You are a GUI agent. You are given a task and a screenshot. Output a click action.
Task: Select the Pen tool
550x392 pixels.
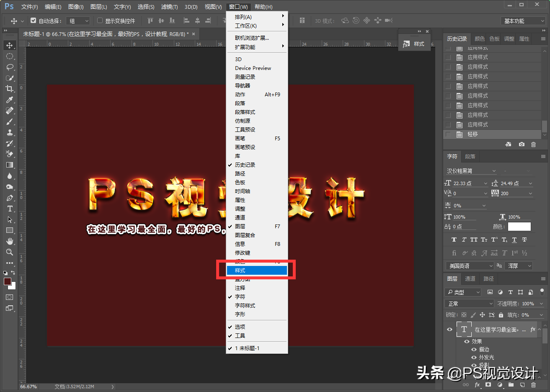pos(10,198)
